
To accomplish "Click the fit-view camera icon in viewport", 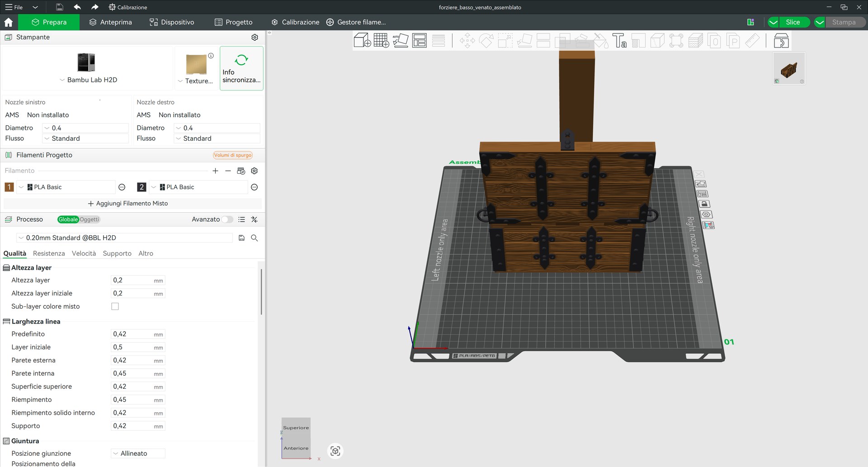I will click(x=335, y=451).
